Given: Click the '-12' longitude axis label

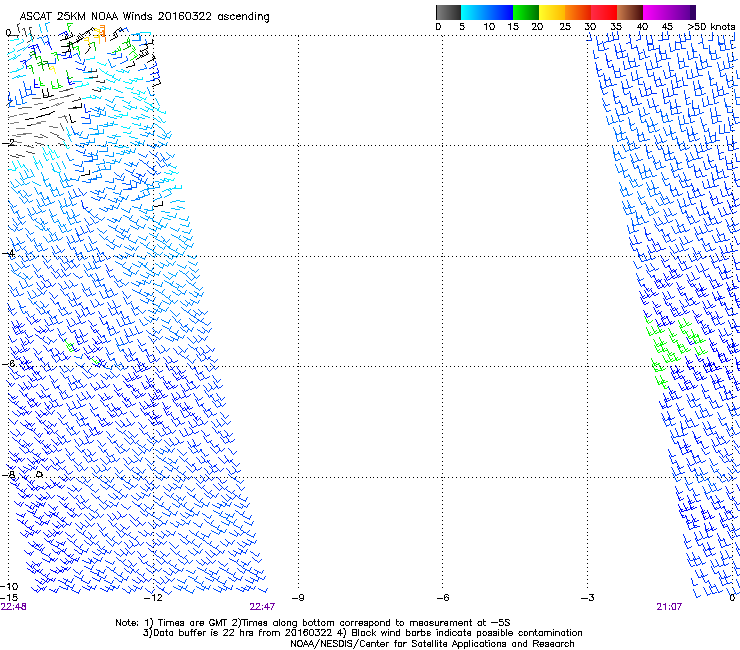Looking at the screenshot, I should [x=153, y=597].
